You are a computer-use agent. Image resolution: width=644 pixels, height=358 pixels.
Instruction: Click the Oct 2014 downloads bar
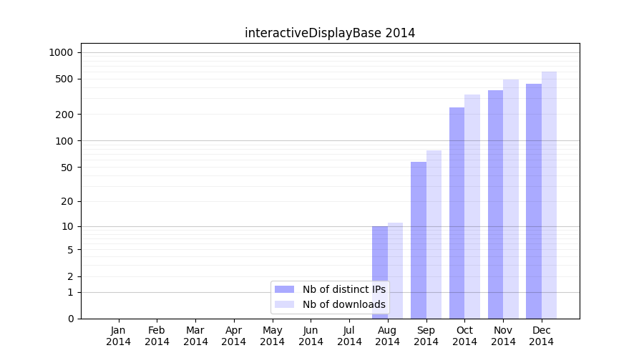coord(472,206)
